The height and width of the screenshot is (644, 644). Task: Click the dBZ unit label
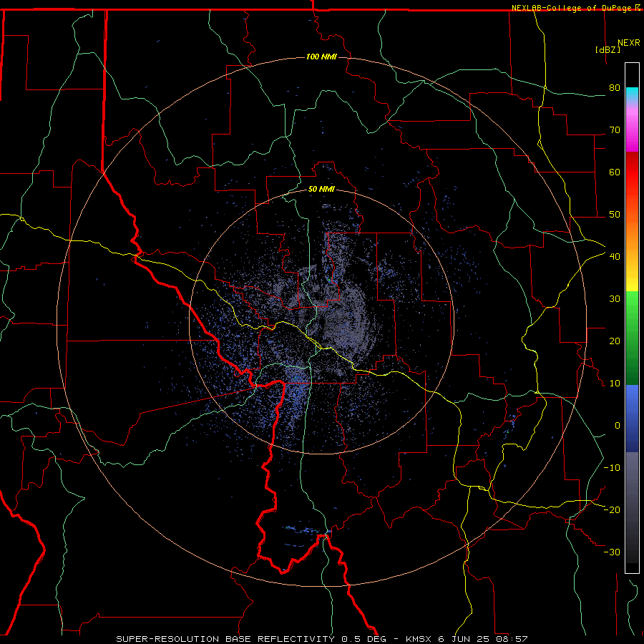[x=608, y=49]
